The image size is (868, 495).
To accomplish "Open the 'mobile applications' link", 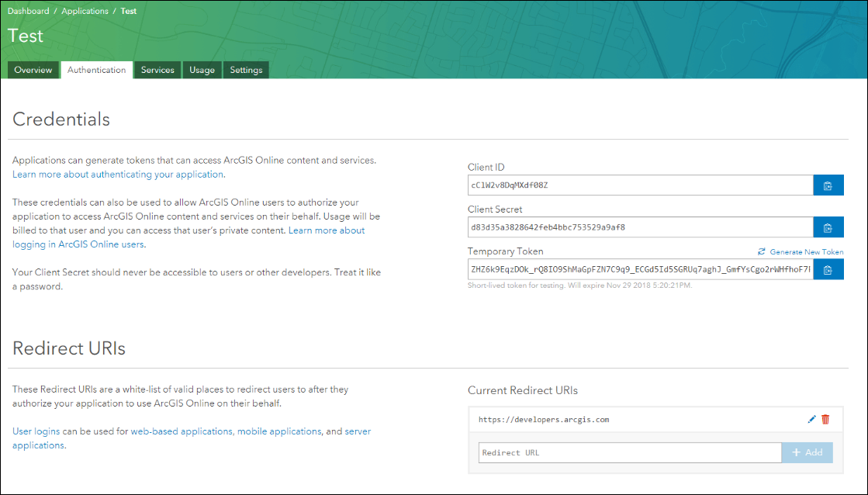I will (279, 431).
